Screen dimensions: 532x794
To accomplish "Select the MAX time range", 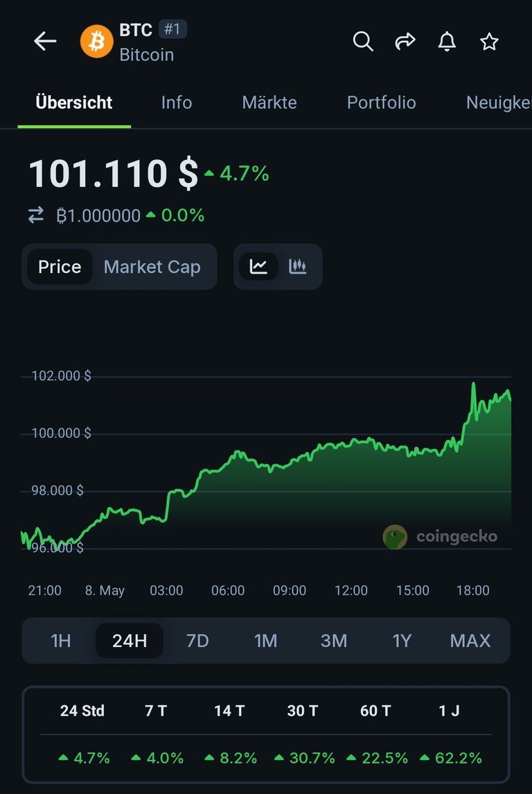I will (x=470, y=641).
